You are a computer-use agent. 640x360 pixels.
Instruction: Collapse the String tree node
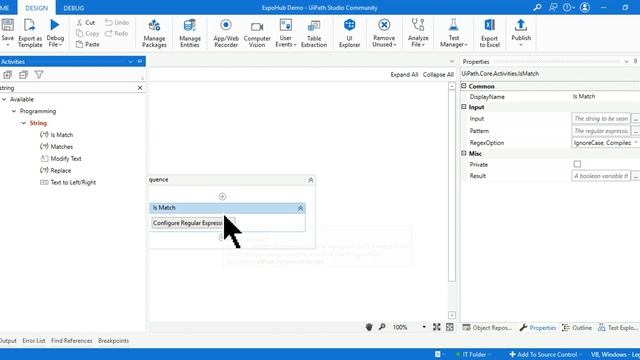[x=24, y=123]
